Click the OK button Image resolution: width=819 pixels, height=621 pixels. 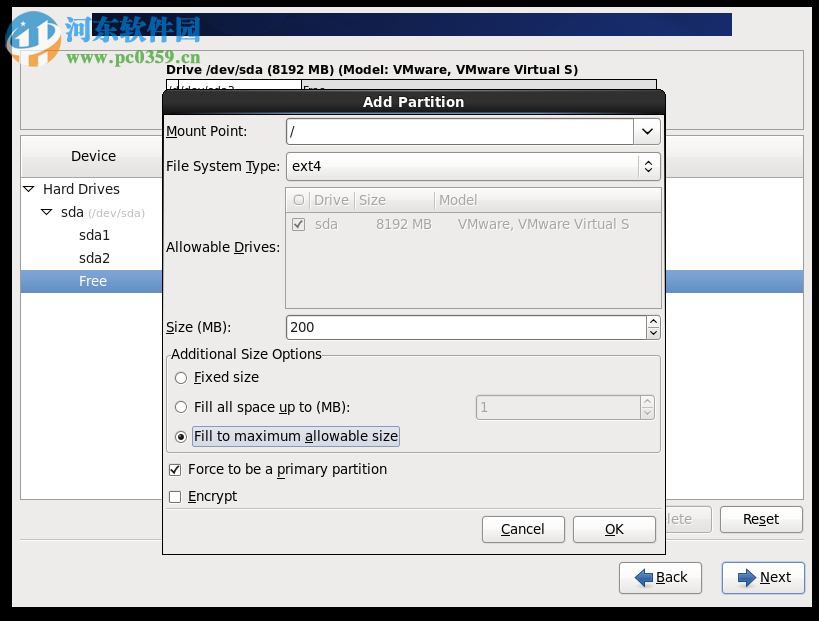click(614, 529)
